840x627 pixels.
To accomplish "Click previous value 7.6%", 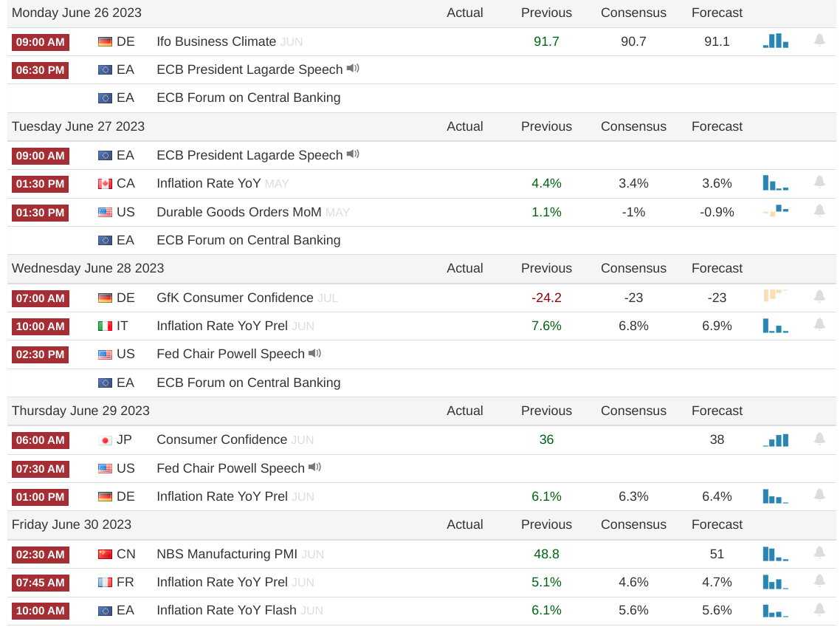I will point(546,326).
